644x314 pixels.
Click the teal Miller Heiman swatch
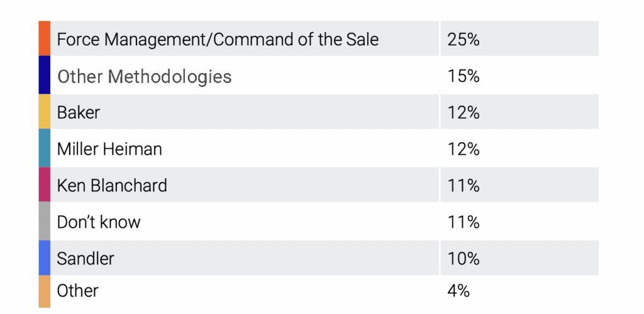point(44,149)
